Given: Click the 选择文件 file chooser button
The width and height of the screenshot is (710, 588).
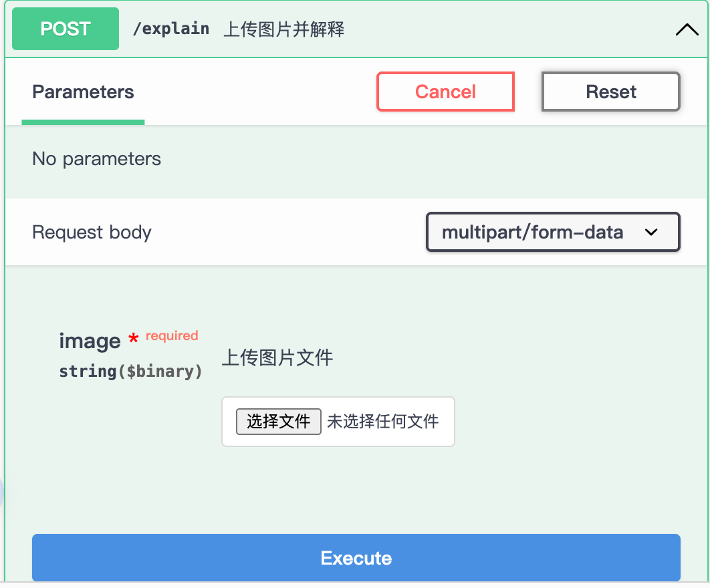Looking at the screenshot, I should click(x=278, y=421).
